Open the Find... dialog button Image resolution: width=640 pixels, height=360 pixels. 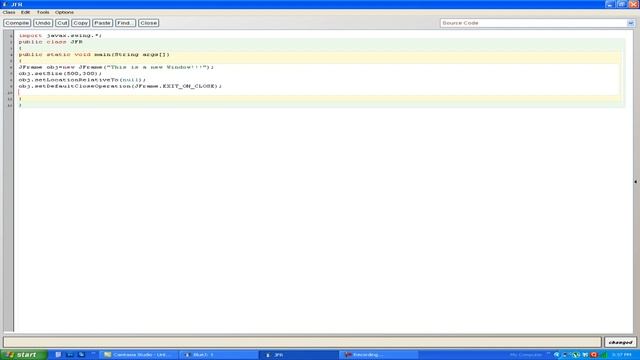[125, 23]
